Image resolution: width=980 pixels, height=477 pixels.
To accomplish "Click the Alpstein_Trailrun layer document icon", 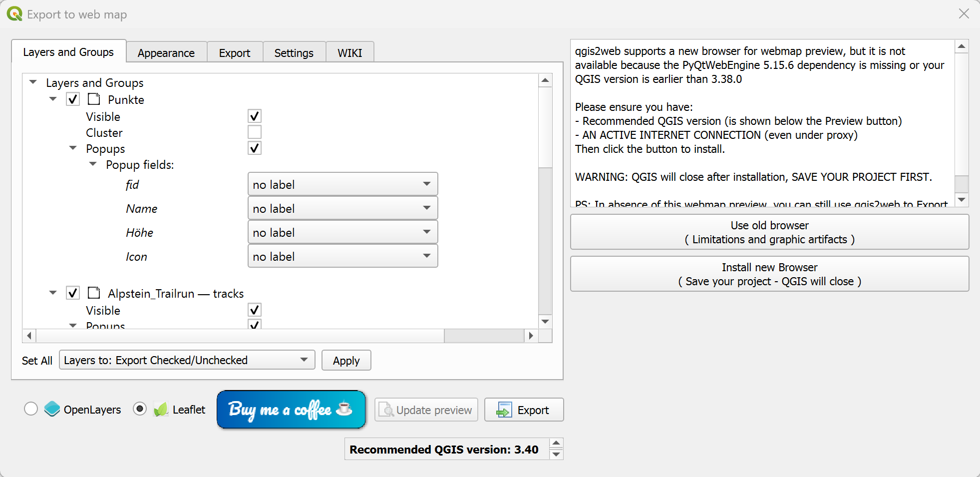I will tap(93, 293).
